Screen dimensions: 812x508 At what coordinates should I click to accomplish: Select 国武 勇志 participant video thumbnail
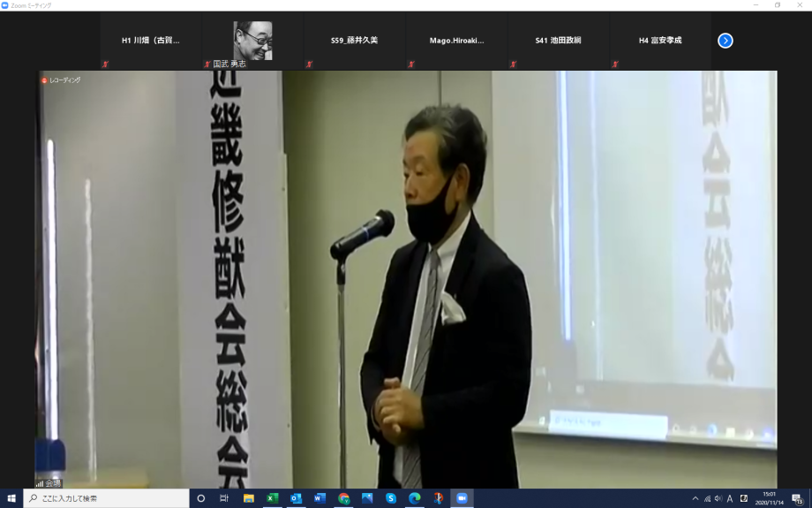(x=252, y=42)
